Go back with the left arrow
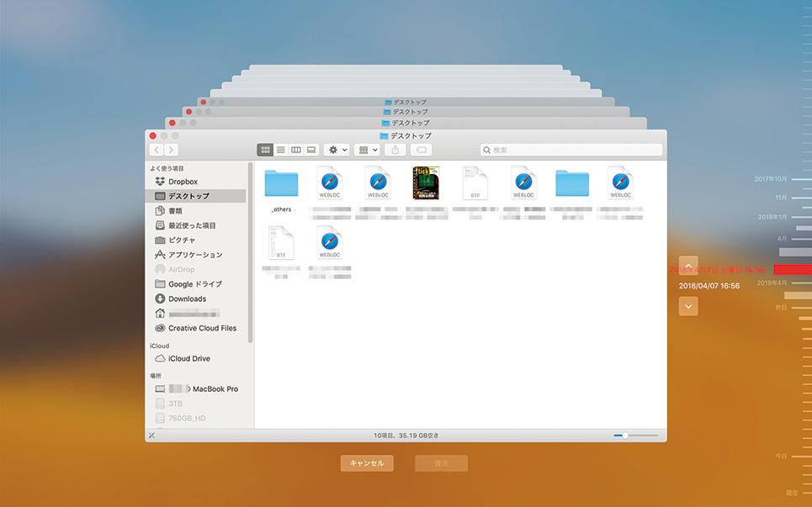This screenshot has height=507, width=812. 157,150
